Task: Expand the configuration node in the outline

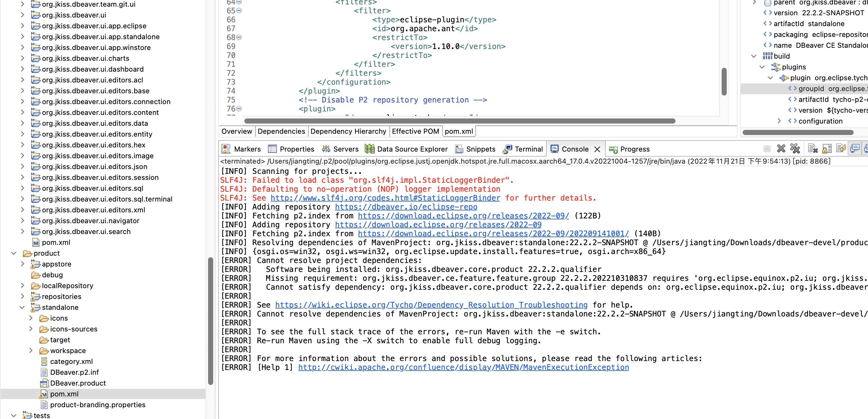Action: [779, 121]
